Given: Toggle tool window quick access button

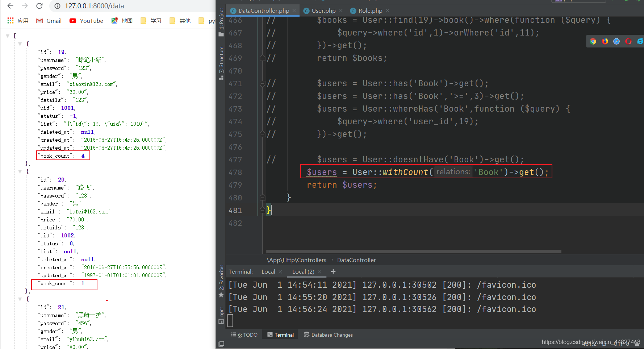Looking at the screenshot, I should click(x=221, y=344).
